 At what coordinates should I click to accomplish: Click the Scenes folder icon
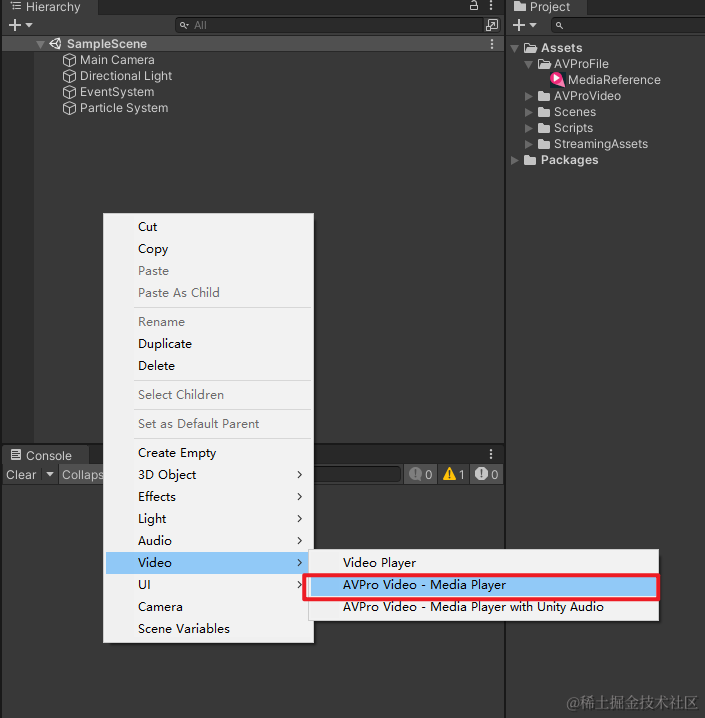click(x=544, y=112)
